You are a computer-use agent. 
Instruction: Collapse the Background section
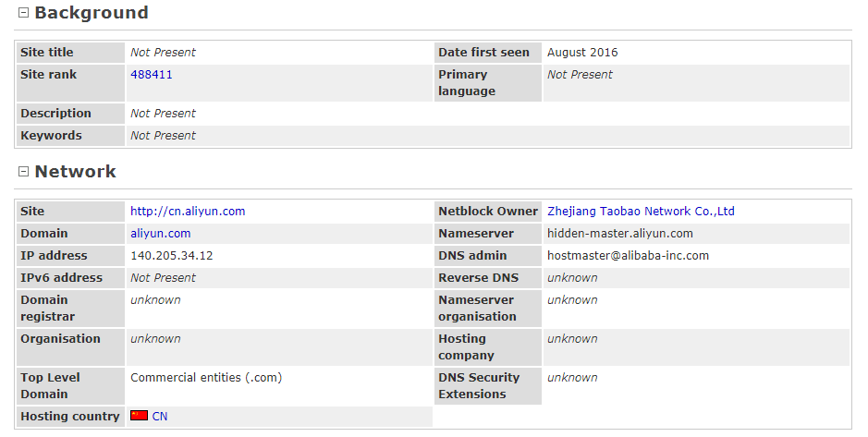point(23,13)
